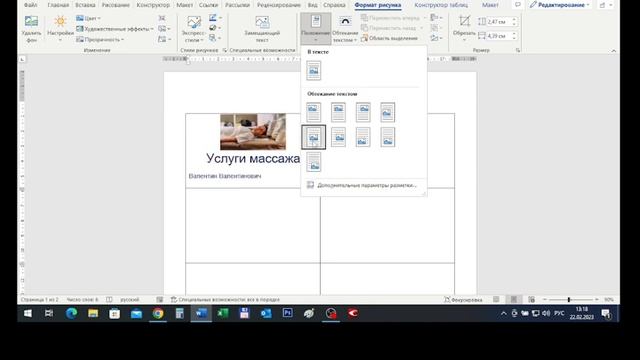Switch to Web Layout view icon
The height and width of the screenshot is (360, 640).
click(531, 300)
